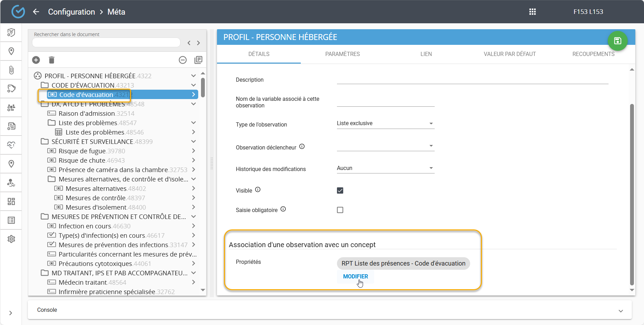Click the trash delete icon above tree

(x=51, y=60)
